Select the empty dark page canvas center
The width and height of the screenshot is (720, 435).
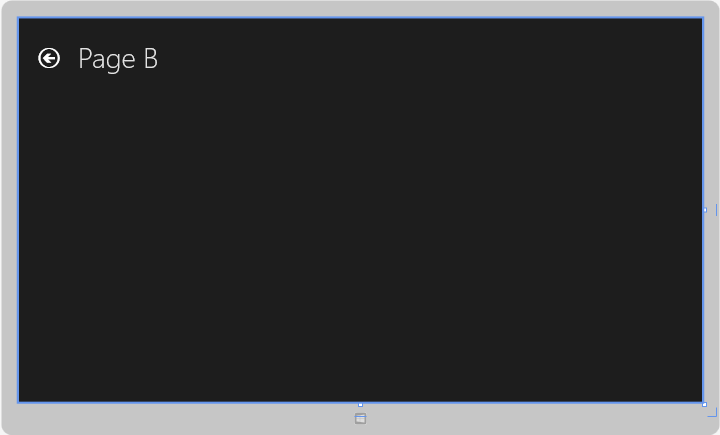pos(360,230)
